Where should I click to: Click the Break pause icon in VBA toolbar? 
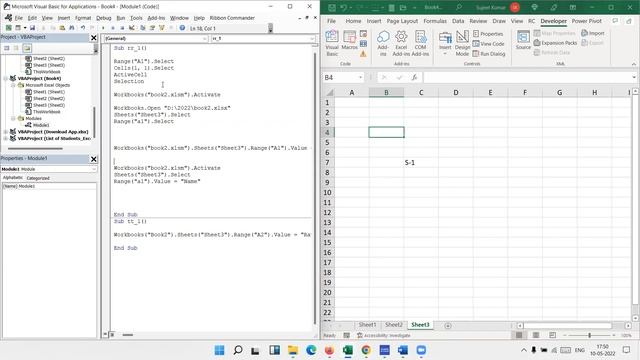click(x=113, y=28)
